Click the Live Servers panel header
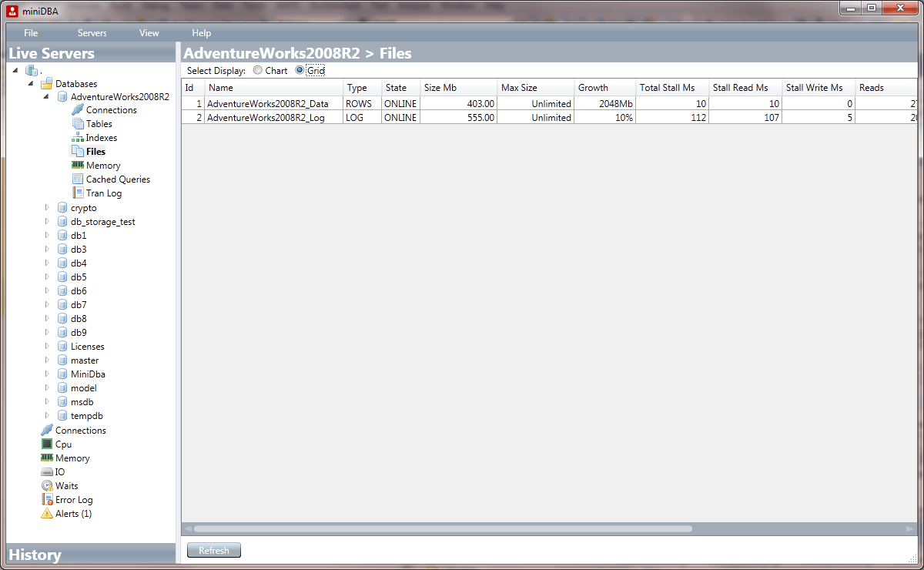The height and width of the screenshot is (570, 924). click(91, 53)
